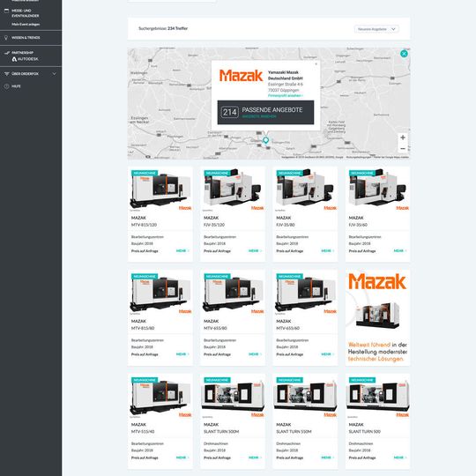
Task: Click Firmenprofil ansehen link in popup
Action: tap(285, 95)
